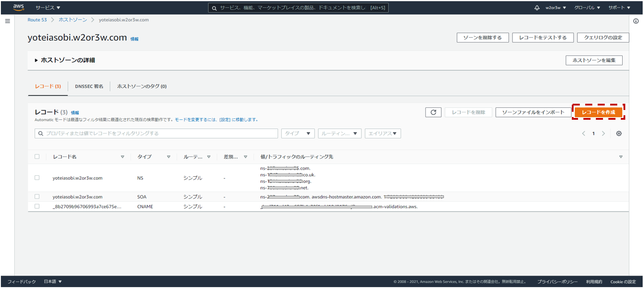The image size is (644, 288).
Task: Sort by 差別 column arrow
Action: 245,157
